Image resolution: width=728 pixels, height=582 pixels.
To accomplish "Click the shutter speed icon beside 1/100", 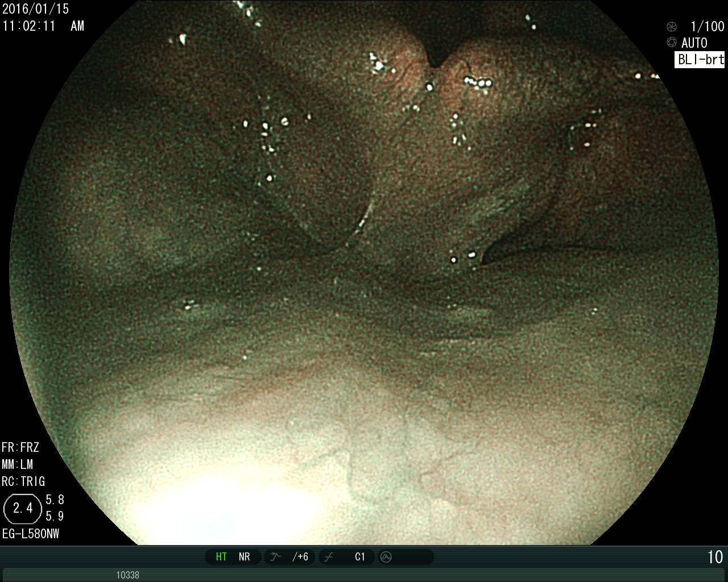I will pos(672,26).
